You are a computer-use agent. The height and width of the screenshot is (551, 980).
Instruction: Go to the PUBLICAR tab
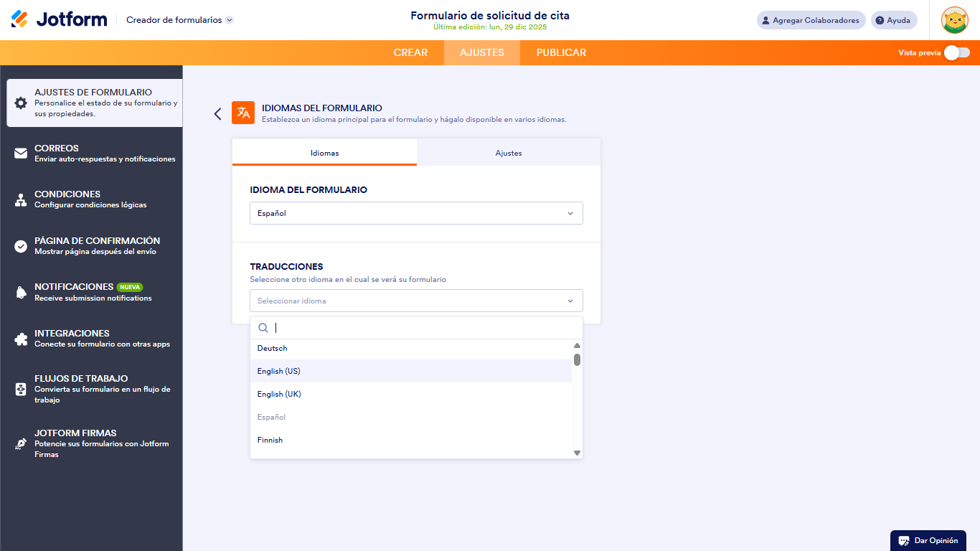(x=561, y=52)
